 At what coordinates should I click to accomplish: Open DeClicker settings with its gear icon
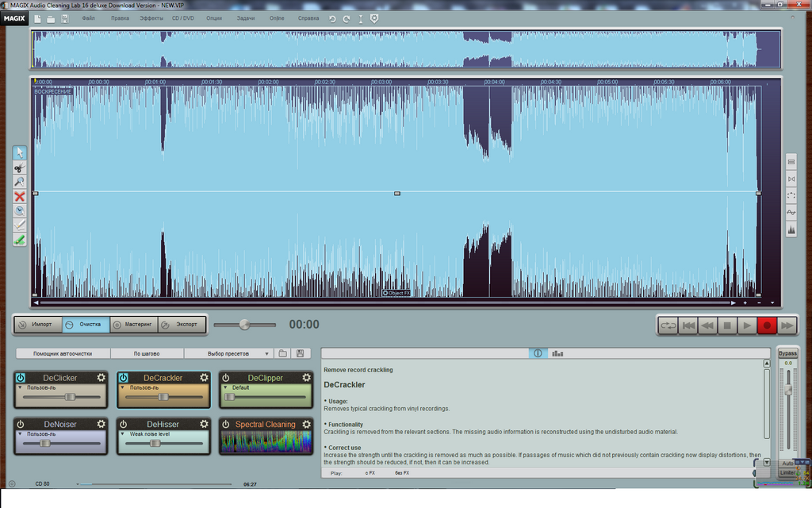click(x=101, y=377)
